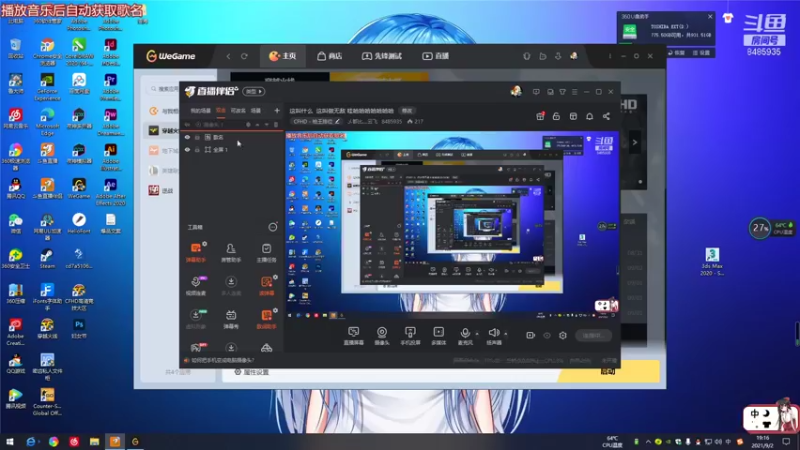Click the record video icon in bottom bar
The height and width of the screenshot is (450, 800).
point(531,335)
